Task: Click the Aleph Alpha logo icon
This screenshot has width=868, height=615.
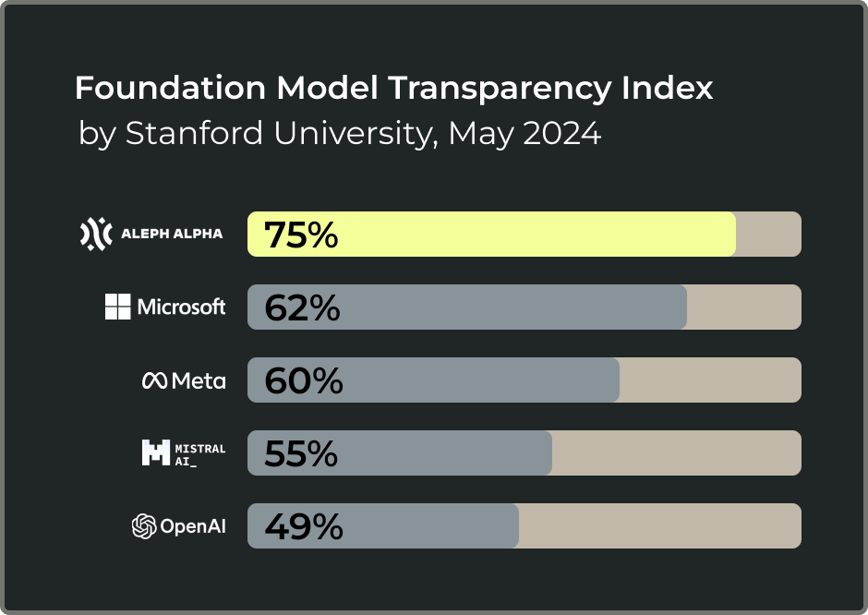Action: (x=97, y=235)
